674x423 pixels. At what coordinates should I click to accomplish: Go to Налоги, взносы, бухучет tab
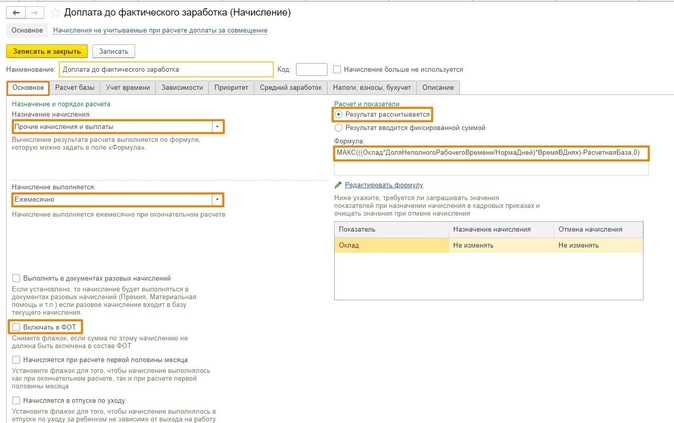372,88
